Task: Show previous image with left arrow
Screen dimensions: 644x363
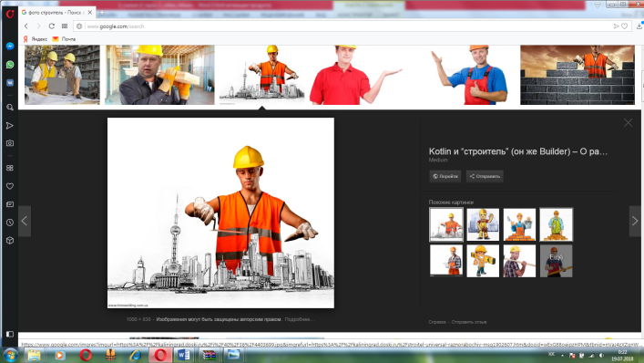Action: tap(25, 221)
